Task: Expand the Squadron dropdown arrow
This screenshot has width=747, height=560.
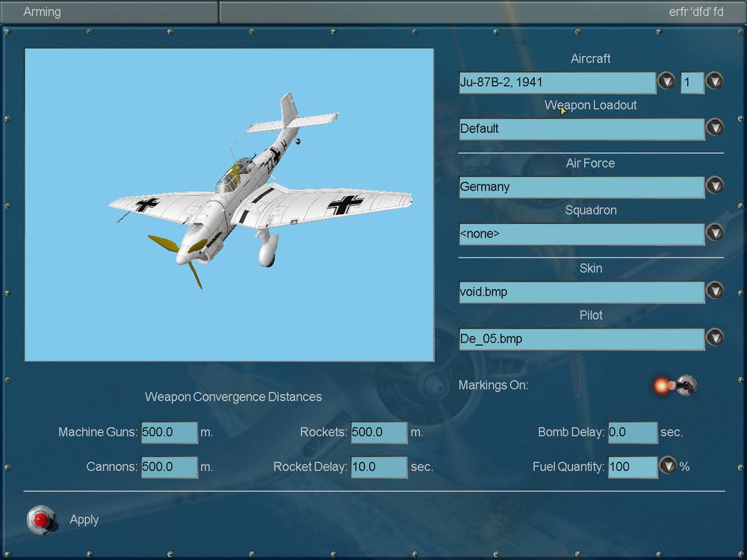Action: pos(715,232)
